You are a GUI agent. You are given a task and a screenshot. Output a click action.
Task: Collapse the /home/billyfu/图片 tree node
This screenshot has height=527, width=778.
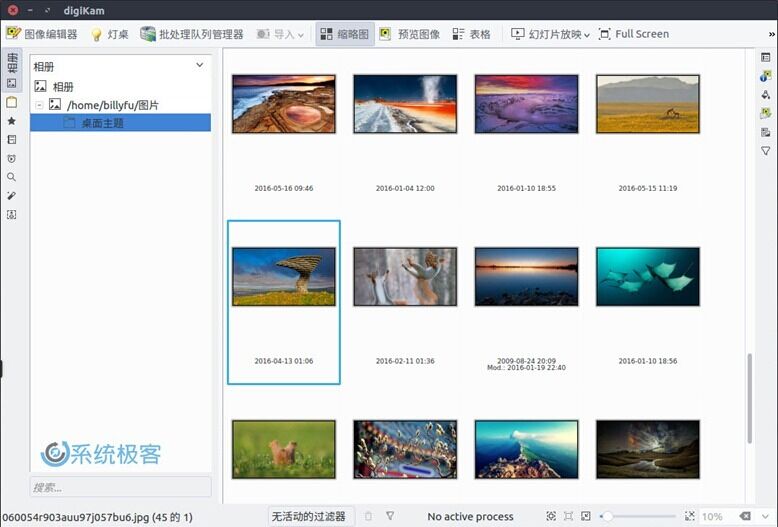(39, 104)
